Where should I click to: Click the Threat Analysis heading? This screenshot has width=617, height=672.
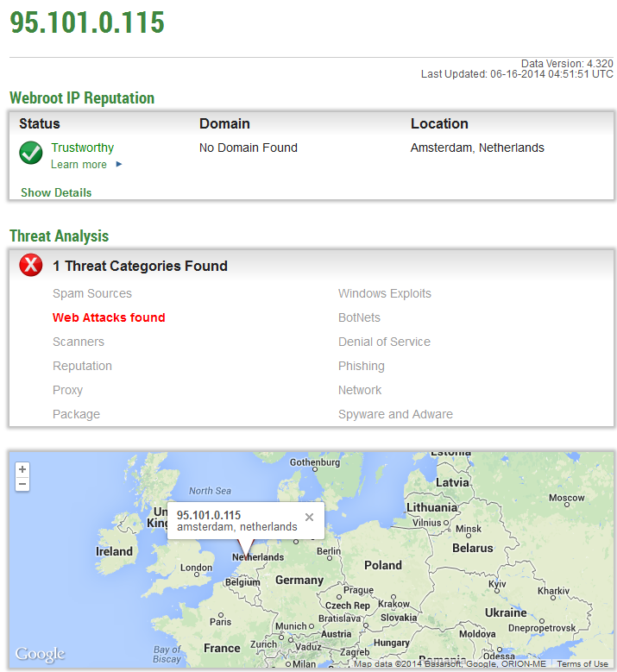[60, 236]
